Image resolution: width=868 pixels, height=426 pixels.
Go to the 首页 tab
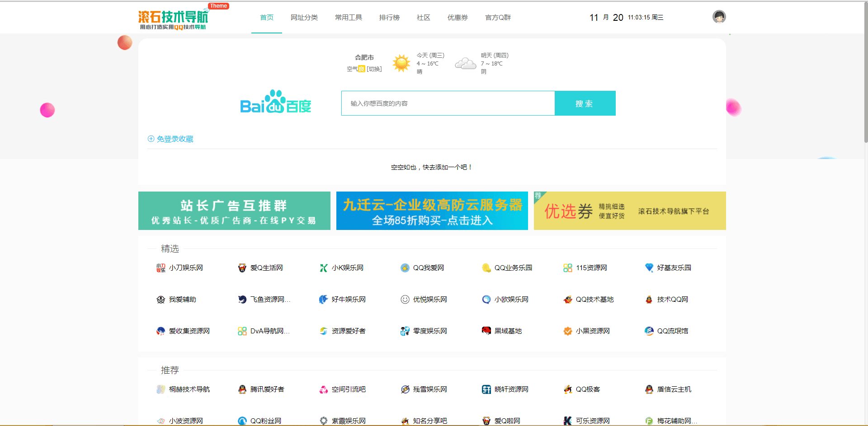point(266,18)
